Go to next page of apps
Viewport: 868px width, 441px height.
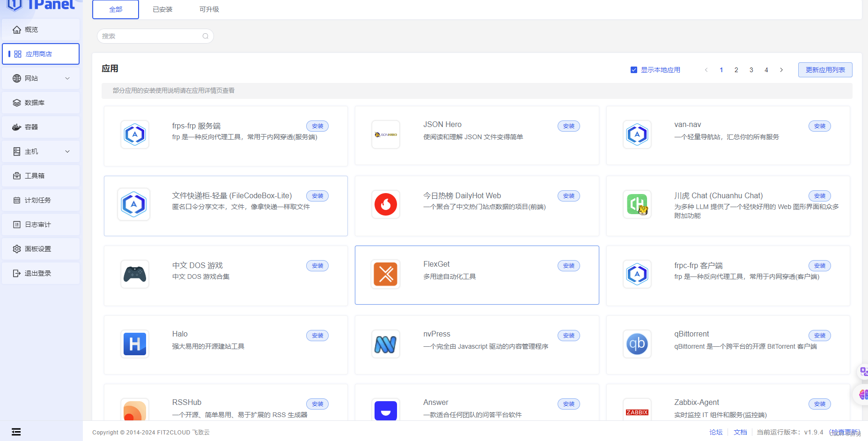click(781, 70)
